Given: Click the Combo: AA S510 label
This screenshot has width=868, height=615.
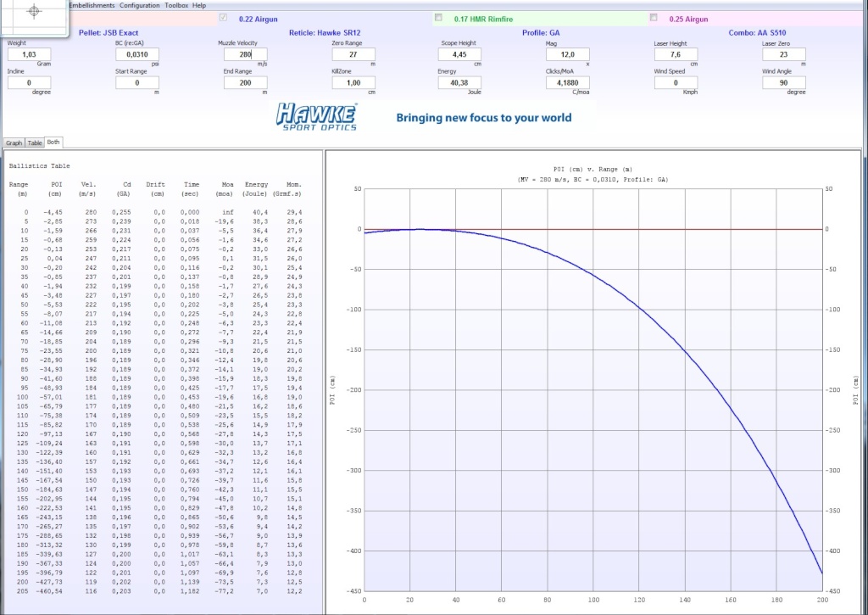Looking at the screenshot, I should pyautogui.click(x=757, y=33).
